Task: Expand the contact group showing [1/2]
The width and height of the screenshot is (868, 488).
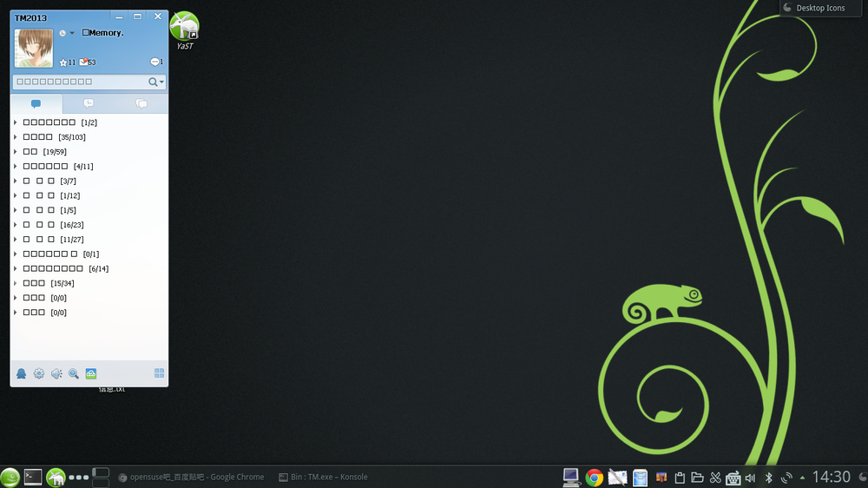Action: click(16, 122)
